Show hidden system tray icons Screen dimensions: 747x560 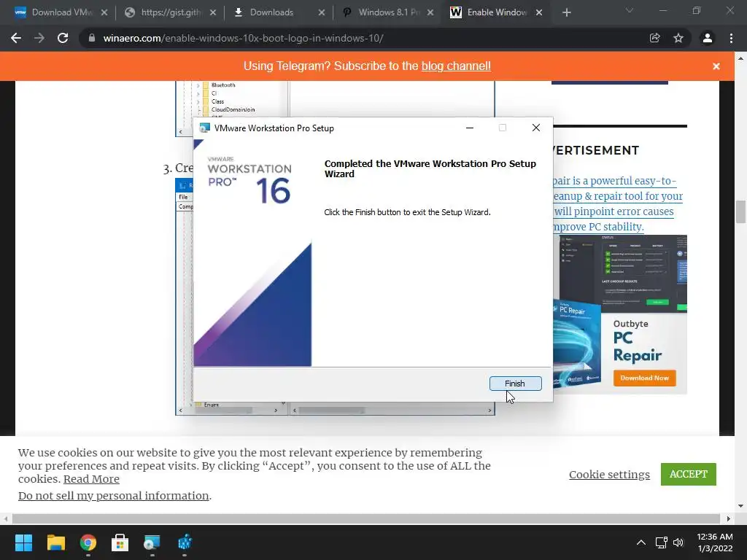[x=641, y=542]
